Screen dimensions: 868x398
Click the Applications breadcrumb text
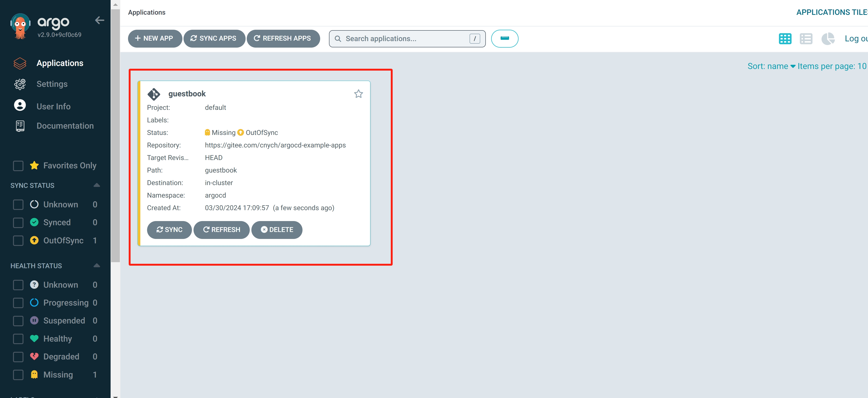point(147,13)
